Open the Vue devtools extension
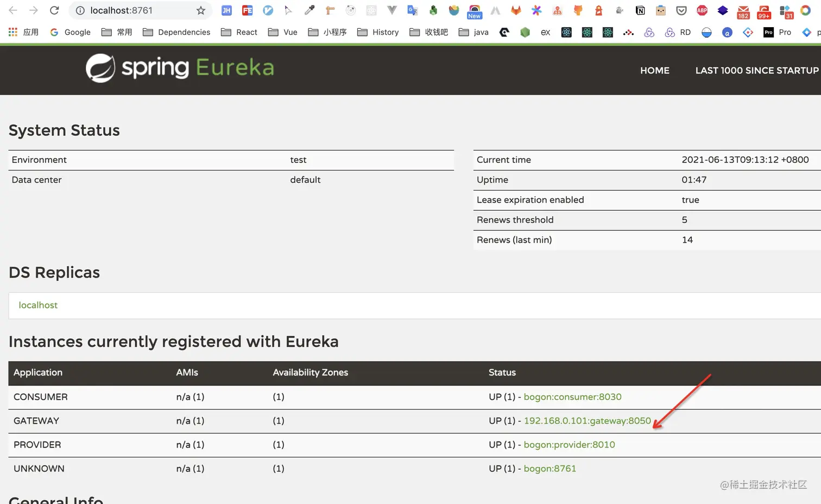The image size is (821, 504). click(392, 10)
